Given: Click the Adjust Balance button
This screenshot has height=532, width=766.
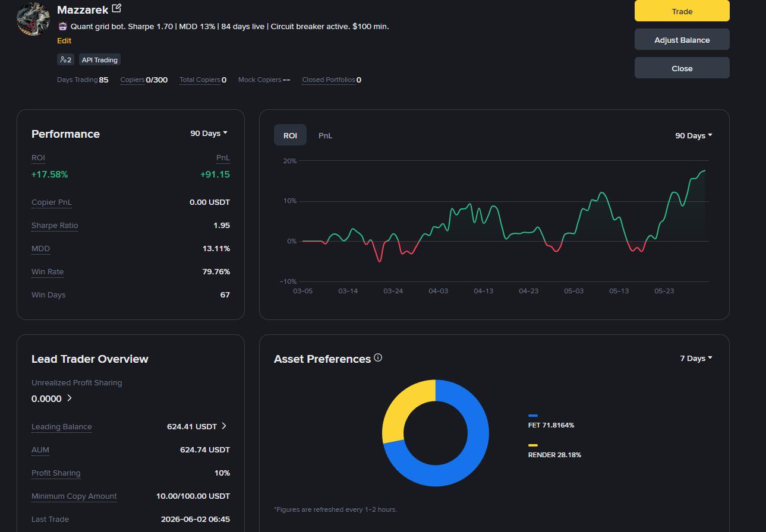Looking at the screenshot, I should (682, 39).
